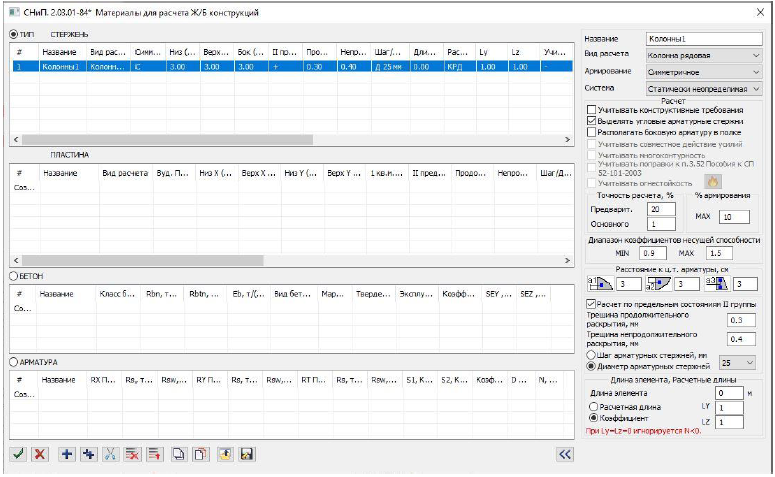Image resolution: width=775 pixels, height=477 pixels.
Task: Click the MAX 1.5 coefficient range field
Action: (x=719, y=253)
